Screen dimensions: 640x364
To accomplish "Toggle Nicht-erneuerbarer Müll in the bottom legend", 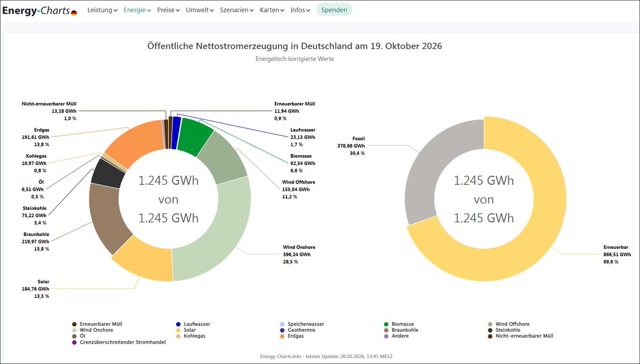I will coord(520,336).
